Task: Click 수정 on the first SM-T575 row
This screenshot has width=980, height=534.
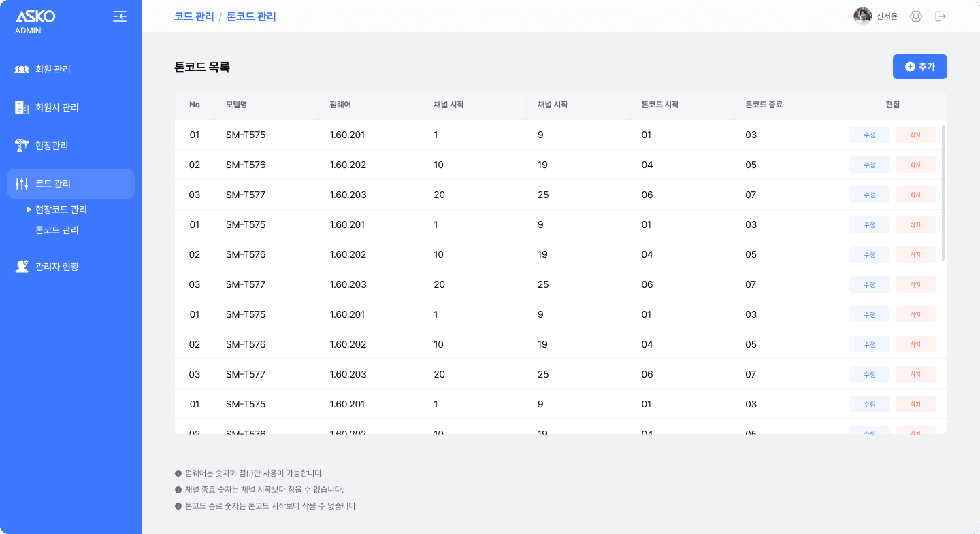Action: (x=869, y=135)
